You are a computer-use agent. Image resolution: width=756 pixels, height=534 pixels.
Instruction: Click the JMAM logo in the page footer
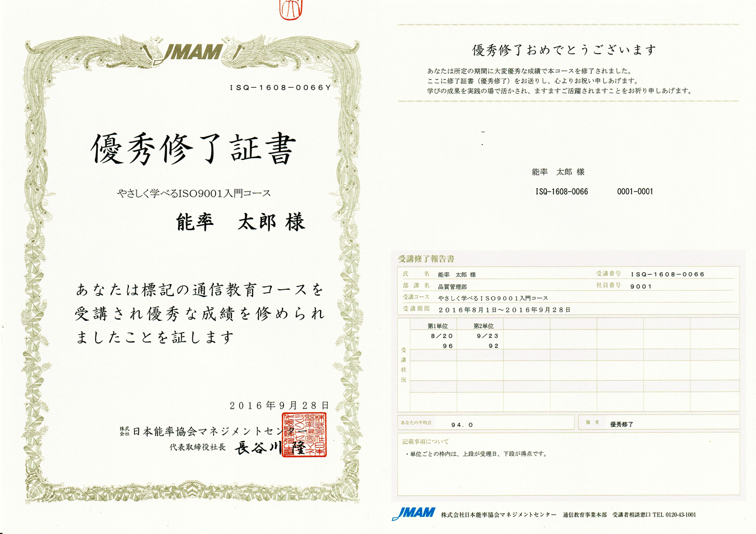(x=414, y=514)
